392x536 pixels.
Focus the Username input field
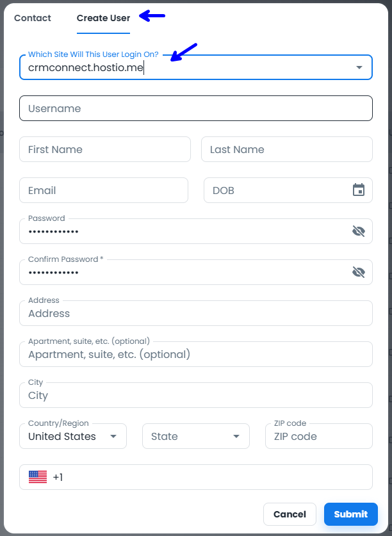[195, 108]
